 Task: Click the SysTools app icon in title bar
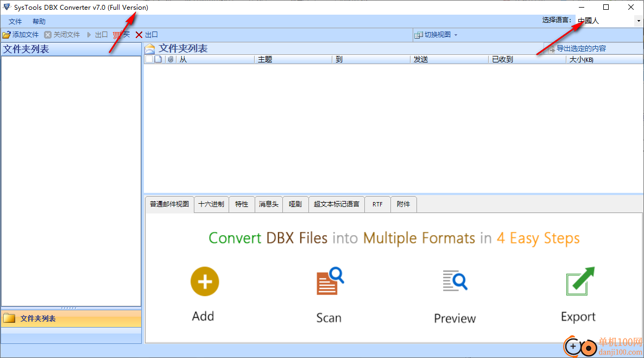[7, 7]
